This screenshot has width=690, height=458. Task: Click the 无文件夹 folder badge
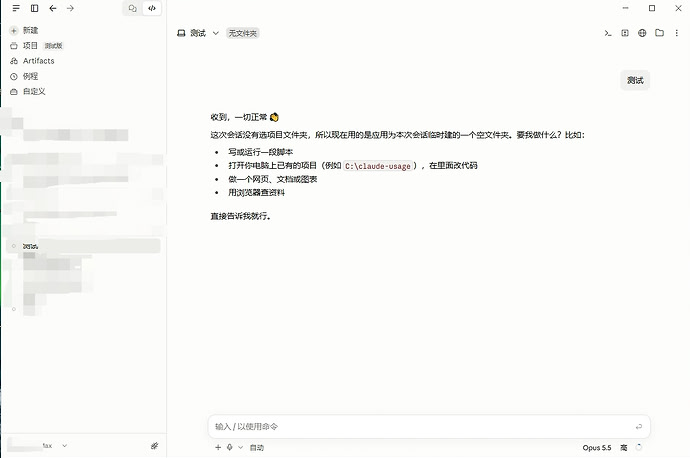[242, 33]
